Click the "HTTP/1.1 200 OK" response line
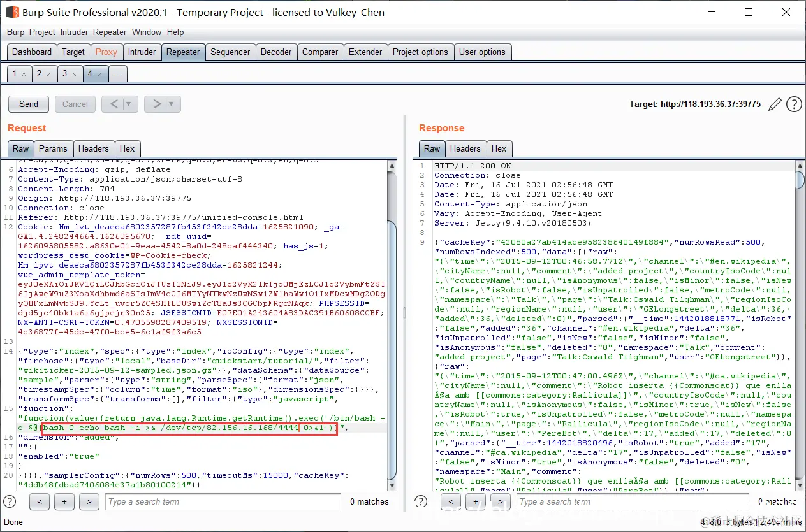Image resolution: width=806 pixels, height=532 pixels. (473, 166)
